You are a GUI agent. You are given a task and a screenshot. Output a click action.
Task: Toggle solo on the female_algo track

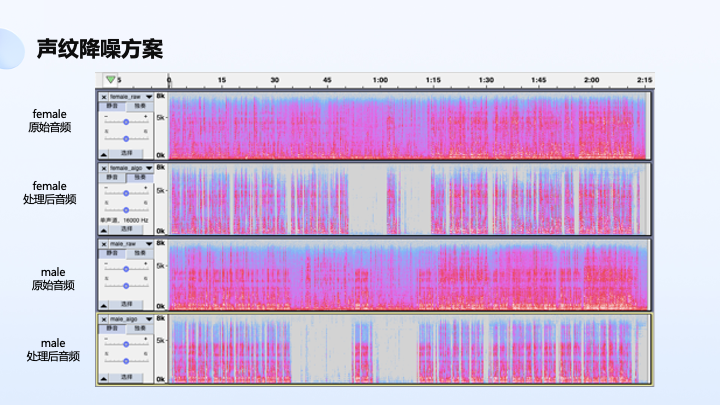tap(140, 177)
